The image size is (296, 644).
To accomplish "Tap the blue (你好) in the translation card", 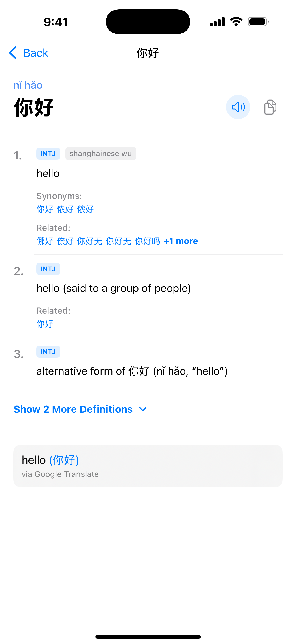I will (x=64, y=460).
